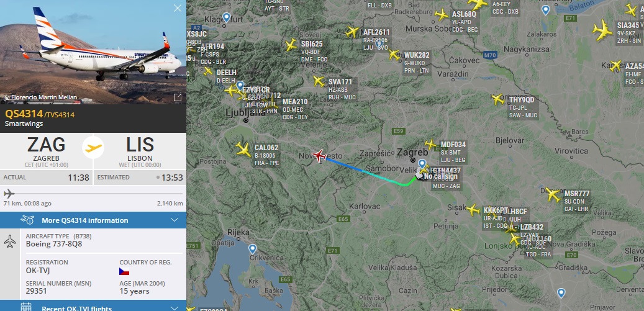Click the OK-TVJ registration value
This screenshot has height=311, width=644.
39,271
